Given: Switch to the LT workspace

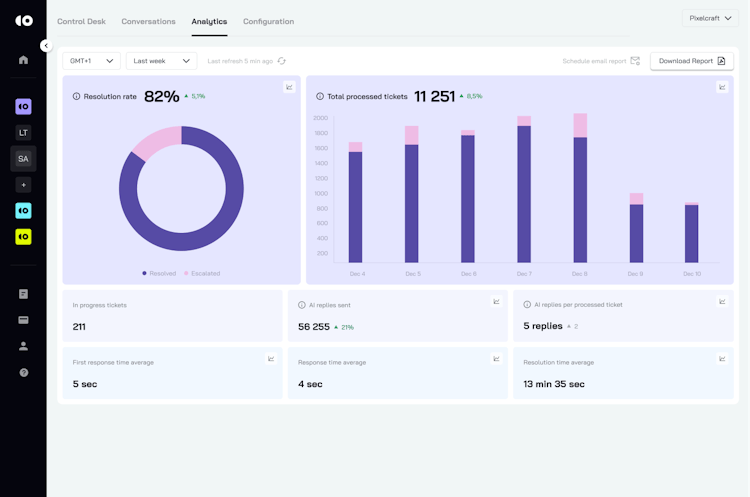Looking at the screenshot, I should point(23,132).
